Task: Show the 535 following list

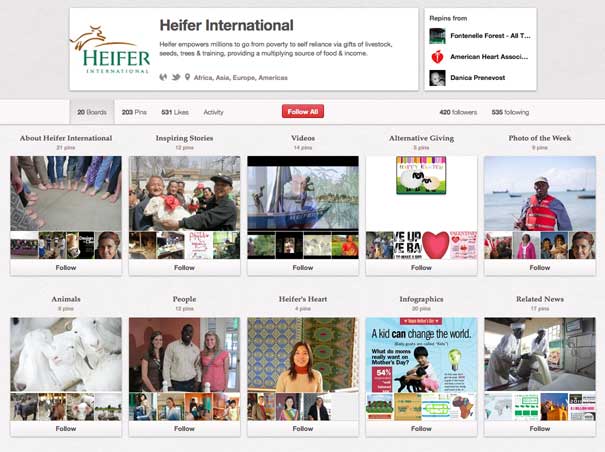Action: [x=510, y=112]
